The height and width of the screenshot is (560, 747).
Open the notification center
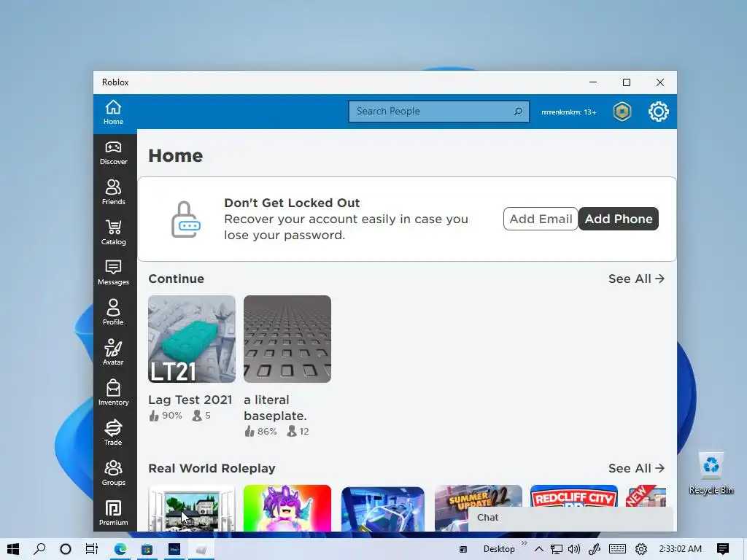point(723,550)
